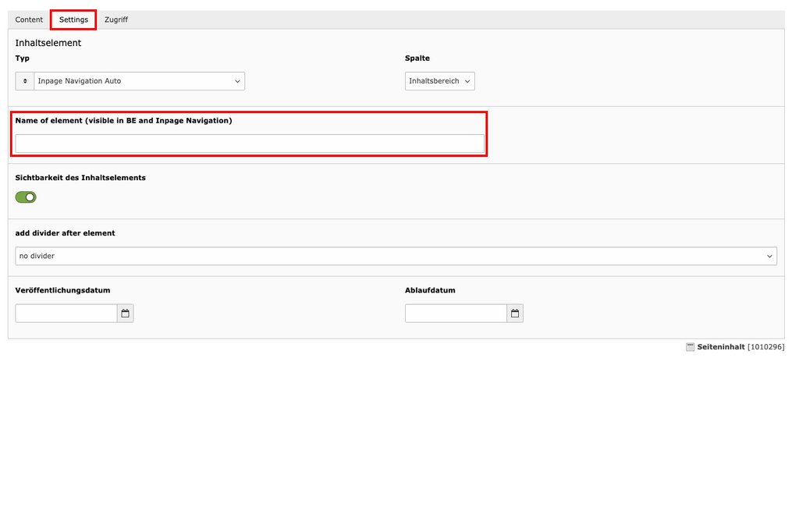Open the Zugriff tab
The image size is (799, 532).
coord(116,20)
